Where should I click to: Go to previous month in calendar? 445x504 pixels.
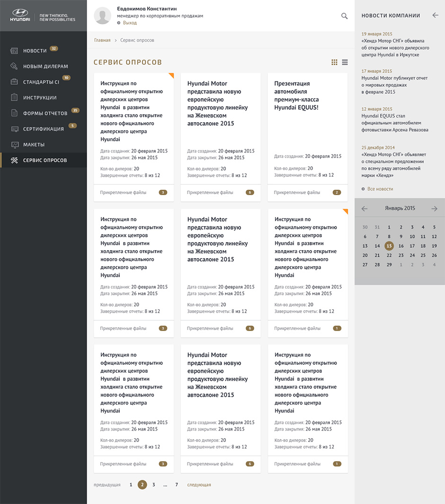pyautogui.click(x=364, y=208)
